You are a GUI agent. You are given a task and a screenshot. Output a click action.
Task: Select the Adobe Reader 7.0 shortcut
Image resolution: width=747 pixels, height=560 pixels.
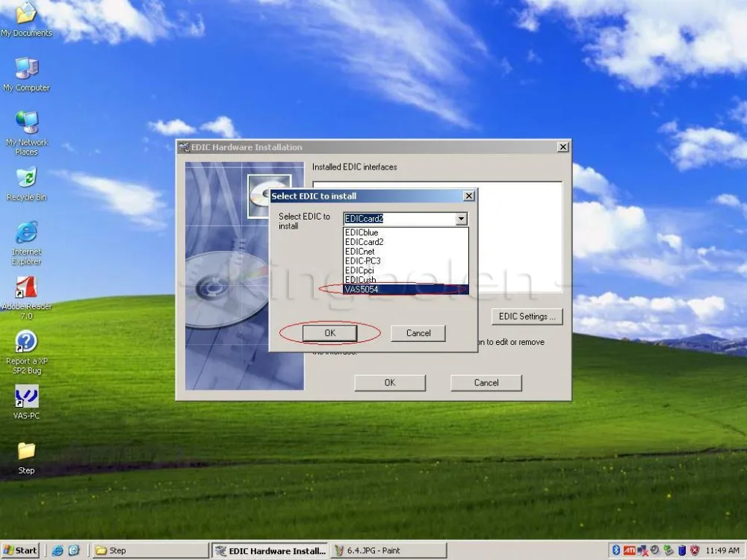click(26, 298)
